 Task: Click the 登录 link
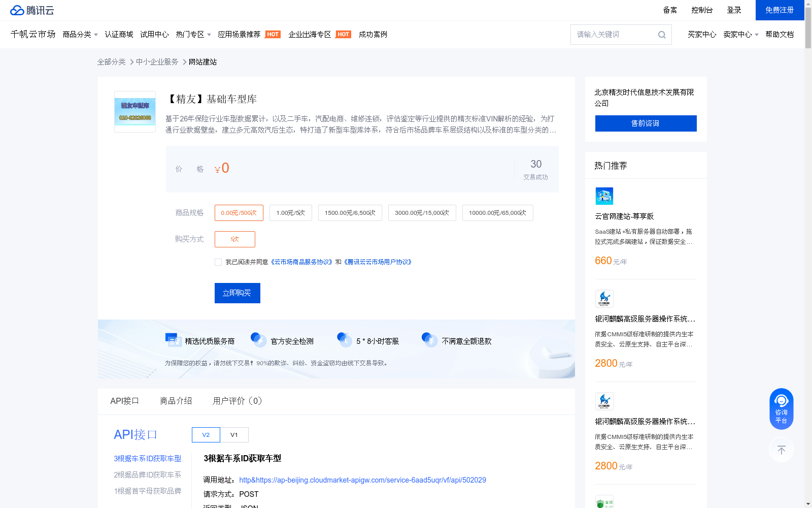[x=734, y=10]
